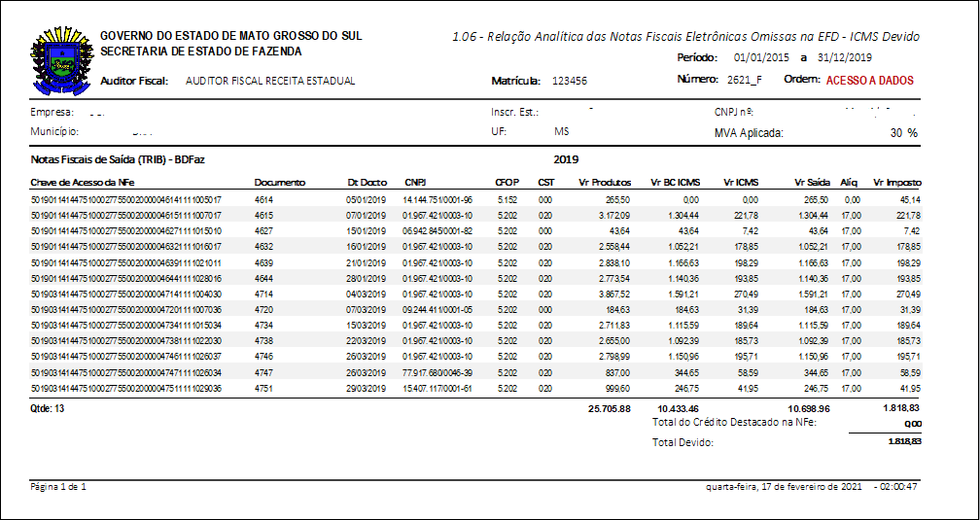
Task: Click the 'Vr BC ICMS' column header
Action: tap(677, 183)
